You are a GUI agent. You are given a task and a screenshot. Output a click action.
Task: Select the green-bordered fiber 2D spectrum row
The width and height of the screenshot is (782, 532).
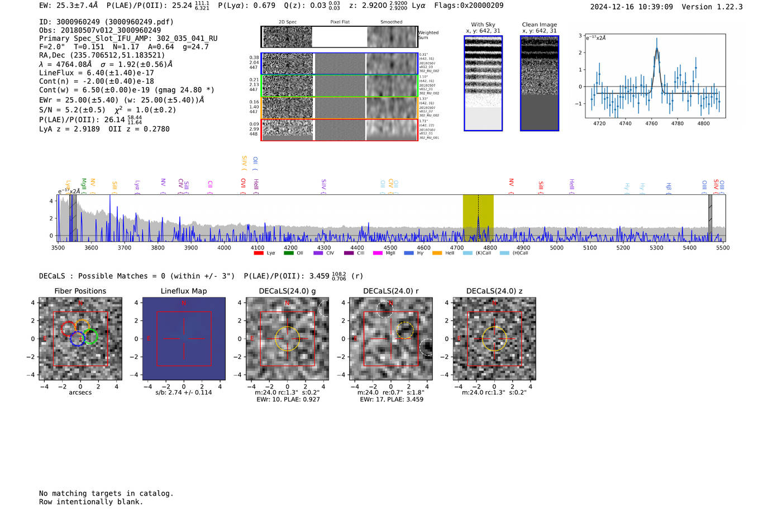tap(339, 86)
